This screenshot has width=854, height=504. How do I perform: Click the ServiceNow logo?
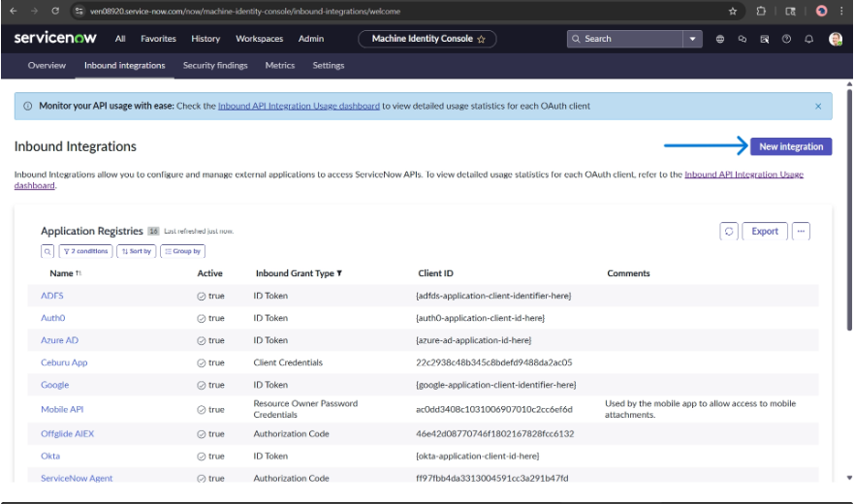pyautogui.click(x=55, y=38)
